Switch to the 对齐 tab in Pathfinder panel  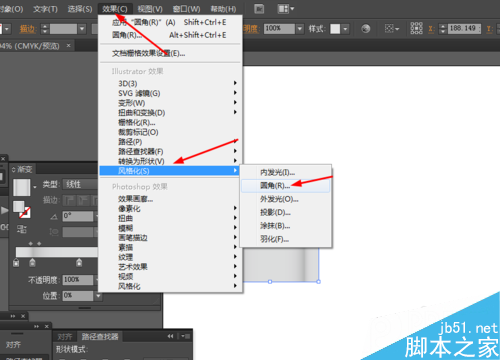(65, 336)
